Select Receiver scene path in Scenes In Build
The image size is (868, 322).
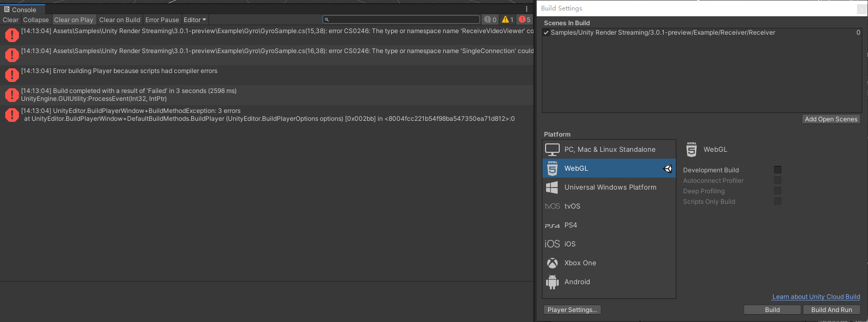click(663, 33)
